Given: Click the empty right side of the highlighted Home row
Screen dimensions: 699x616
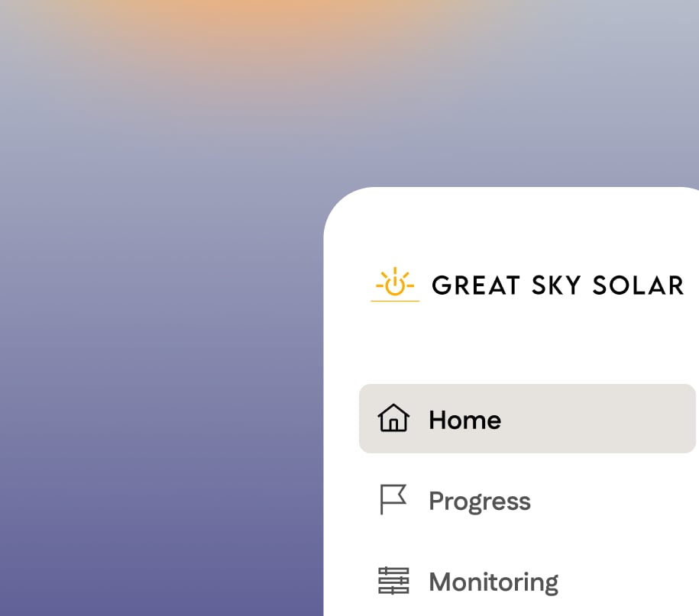Looking at the screenshot, I should 626,419.
